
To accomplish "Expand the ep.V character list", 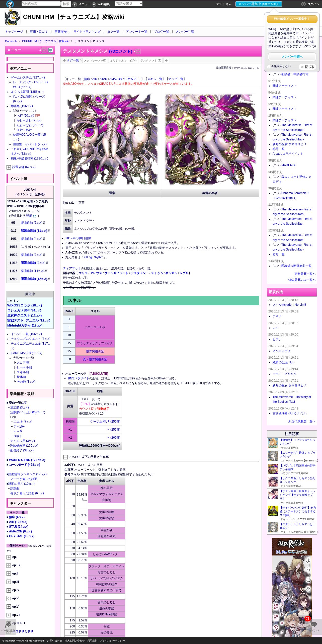I will (9, 599).
